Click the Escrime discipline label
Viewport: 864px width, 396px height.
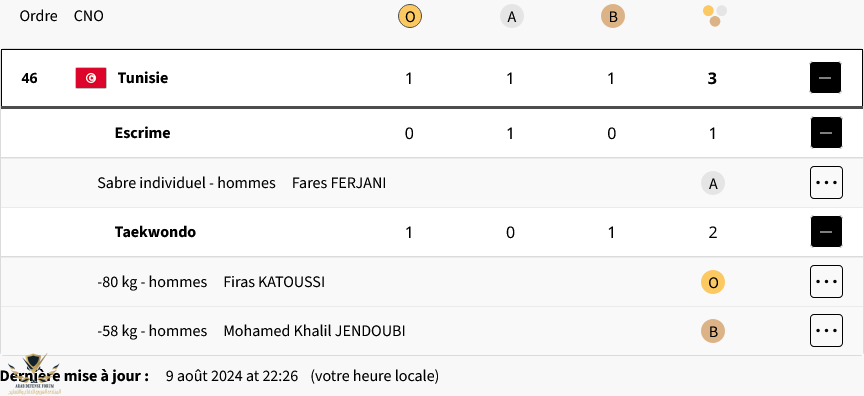point(142,133)
